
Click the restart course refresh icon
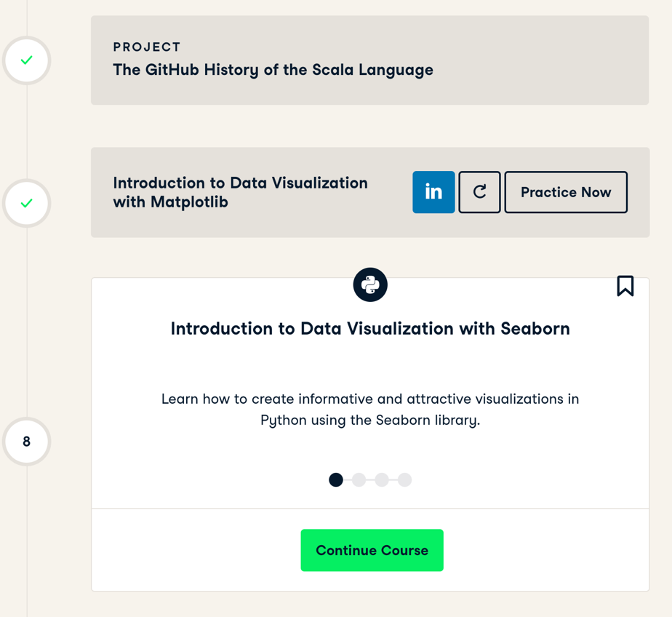tap(479, 192)
